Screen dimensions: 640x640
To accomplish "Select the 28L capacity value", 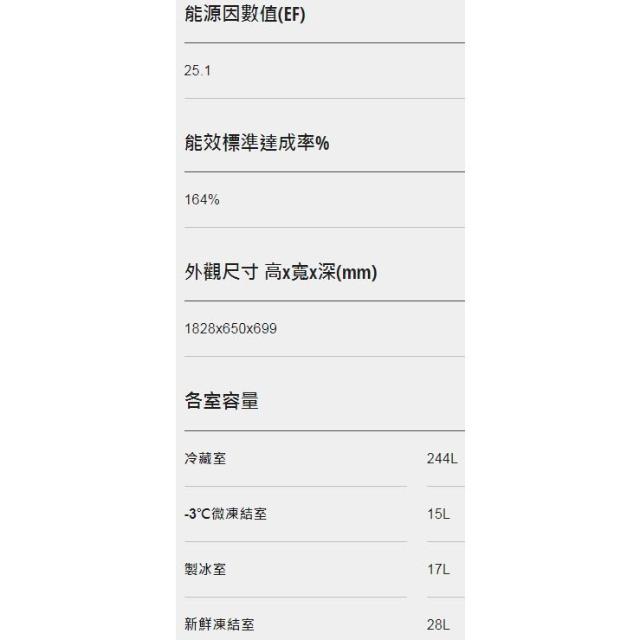I will click(x=438, y=625).
